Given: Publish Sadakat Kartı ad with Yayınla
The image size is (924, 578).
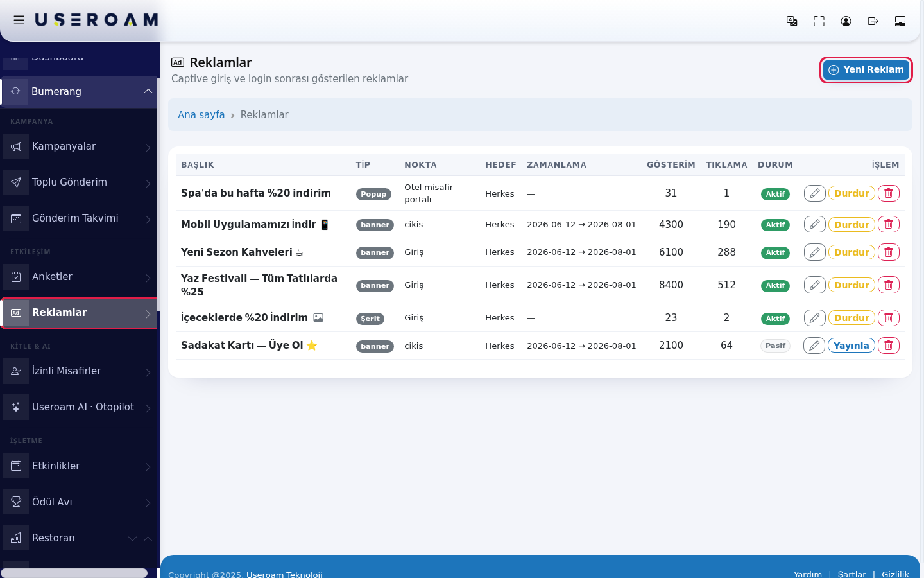Looking at the screenshot, I should 851,346.
